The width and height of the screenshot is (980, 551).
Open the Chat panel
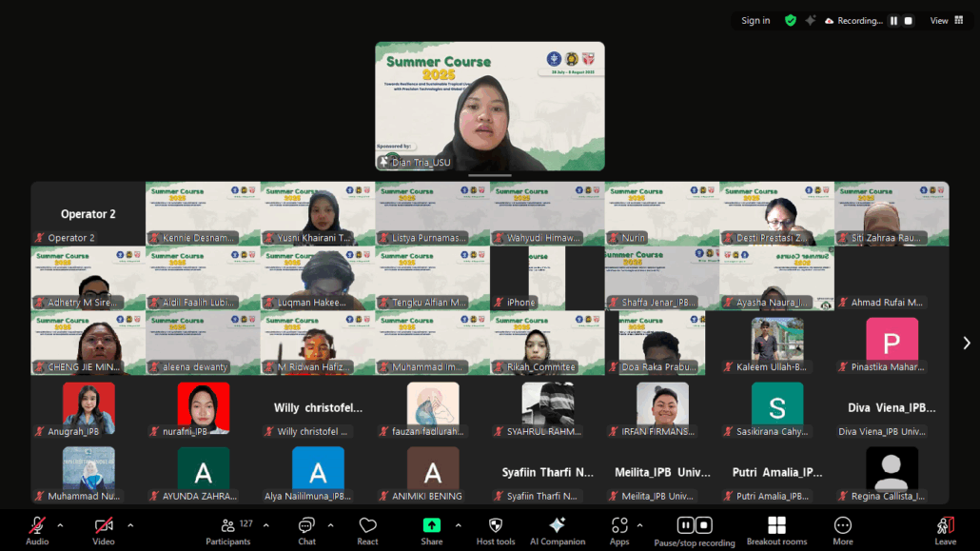coord(306,526)
